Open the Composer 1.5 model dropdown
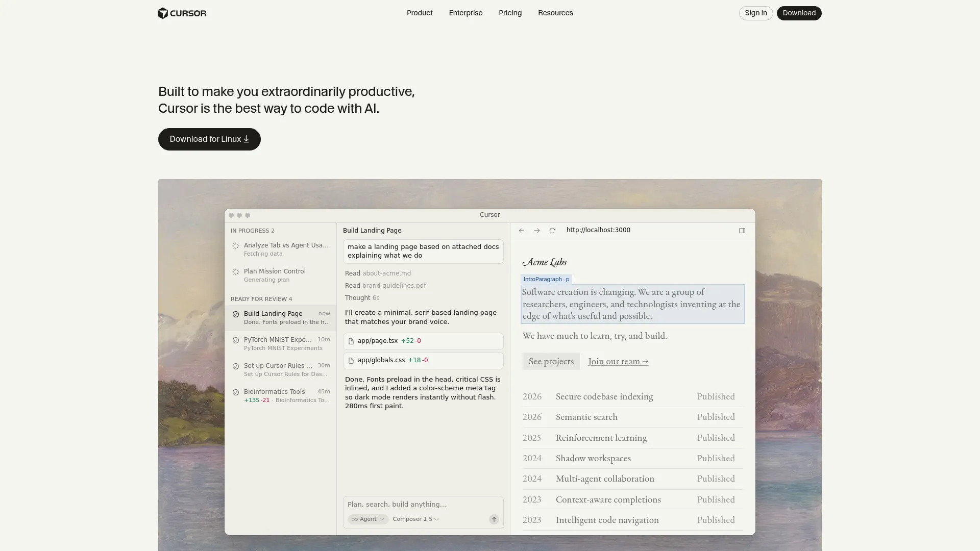The height and width of the screenshot is (551, 980). pyautogui.click(x=415, y=519)
